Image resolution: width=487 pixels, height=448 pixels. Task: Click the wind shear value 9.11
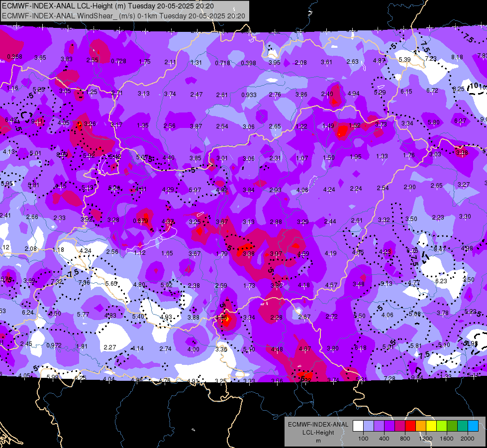37,121
